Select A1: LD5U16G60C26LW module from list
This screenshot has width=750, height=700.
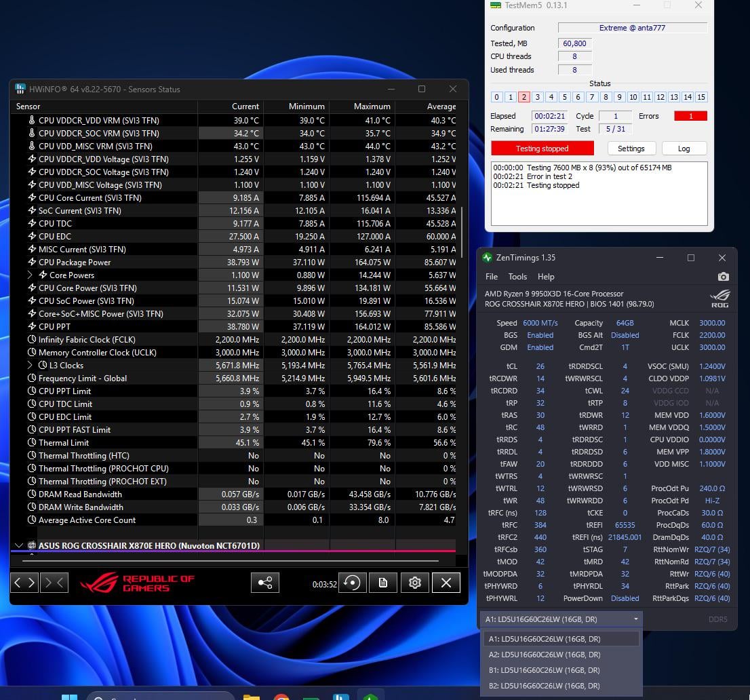click(561, 639)
